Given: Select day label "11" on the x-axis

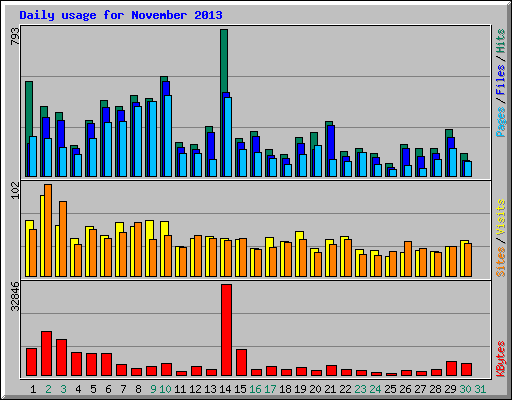Looking at the screenshot, I should click(180, 389).
